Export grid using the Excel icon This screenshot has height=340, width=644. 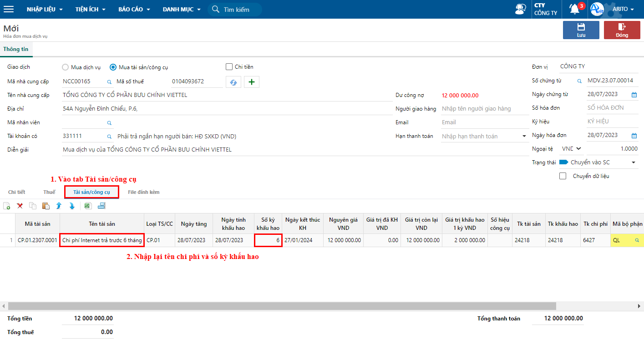click(x=88, y=206)
